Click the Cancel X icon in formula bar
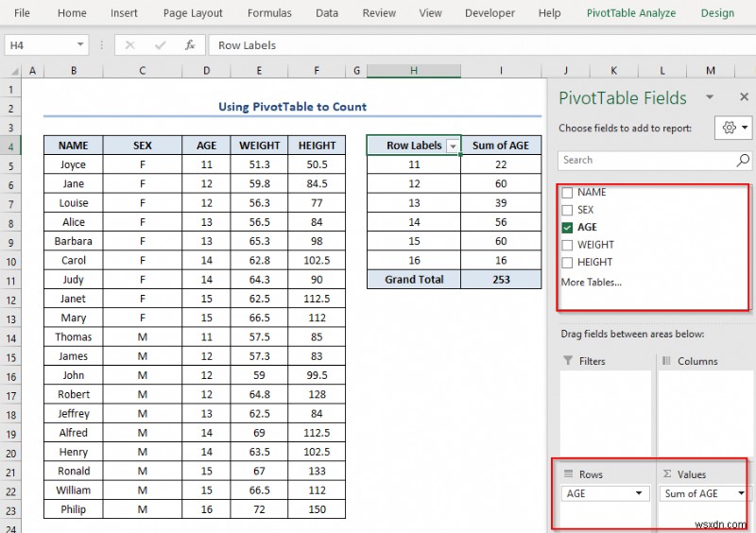Screen dimensions: 756x533 129,45
